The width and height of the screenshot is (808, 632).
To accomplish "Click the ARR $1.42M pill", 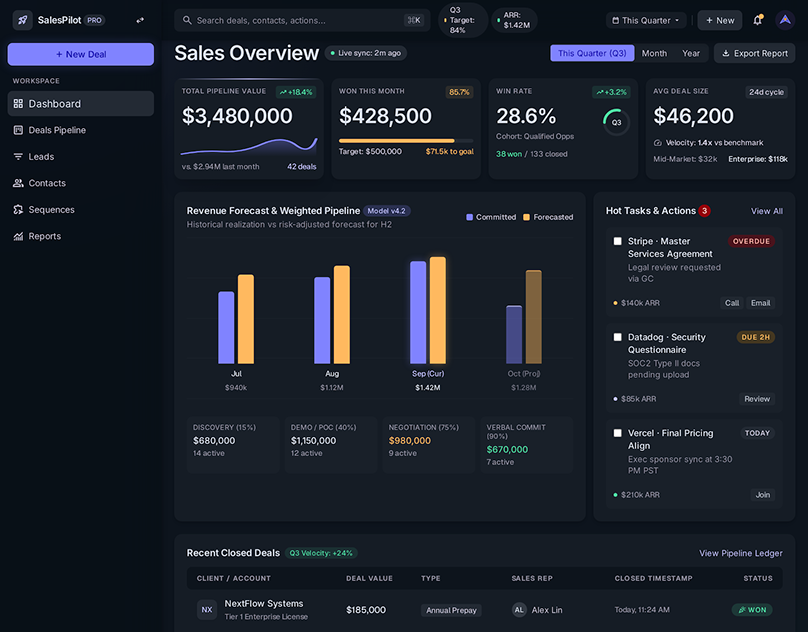I will pos(514,20).
